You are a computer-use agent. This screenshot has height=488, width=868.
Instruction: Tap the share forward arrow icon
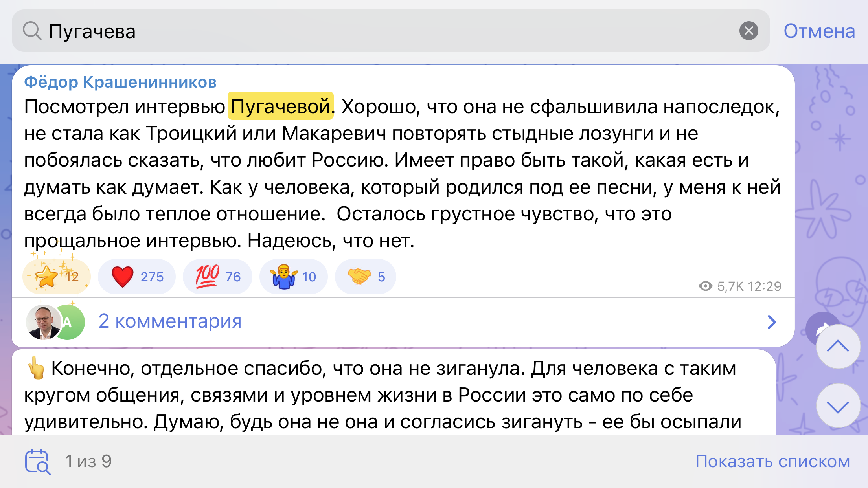[822, 328]
